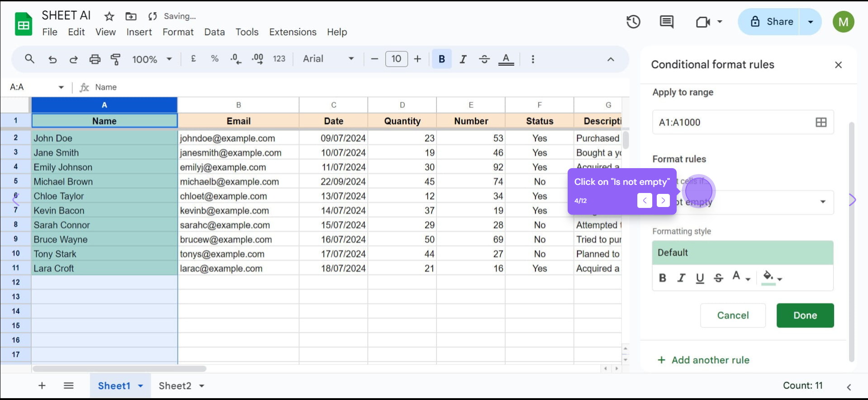Image resolution: width=868 pixels, height=400 pixels.
Task: Cancel the conditional format rule
Action: (x=733, y=315)
